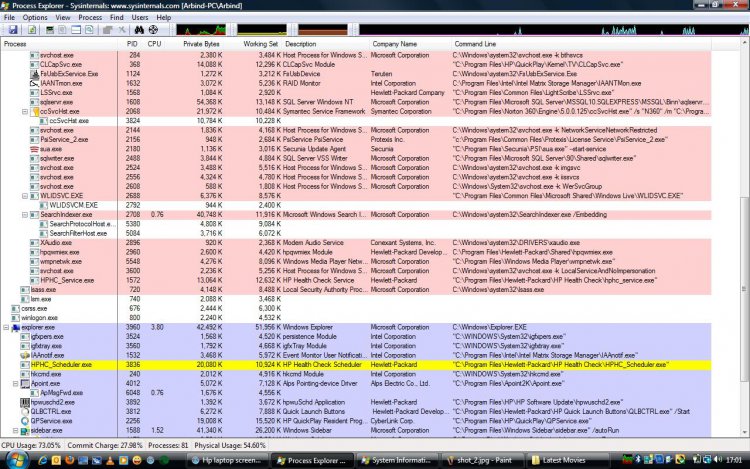Click the Save toolbar icon

click(13, 30)
